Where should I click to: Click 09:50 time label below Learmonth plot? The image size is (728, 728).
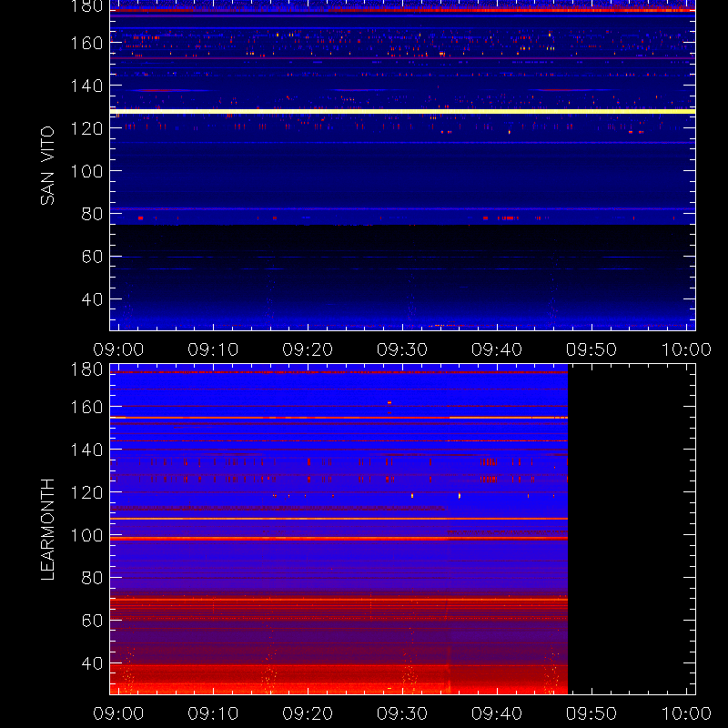[591, 713]
